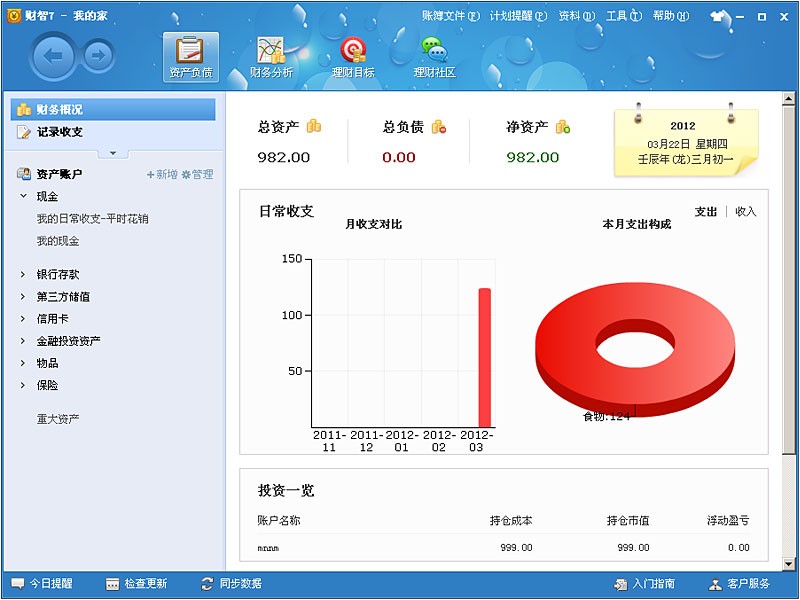
Task: Click the back navigation arrow button
Action: click(x=53, y=56)
